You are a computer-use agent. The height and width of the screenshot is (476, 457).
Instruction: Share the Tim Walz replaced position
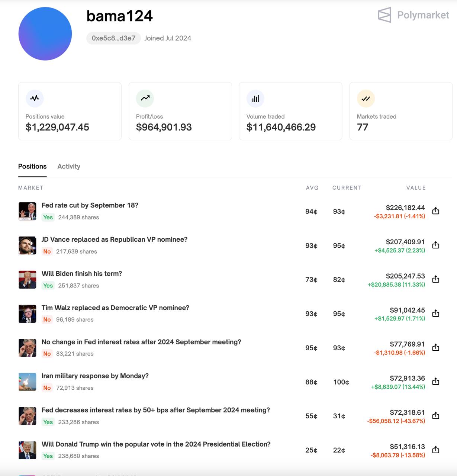(436, 313)
